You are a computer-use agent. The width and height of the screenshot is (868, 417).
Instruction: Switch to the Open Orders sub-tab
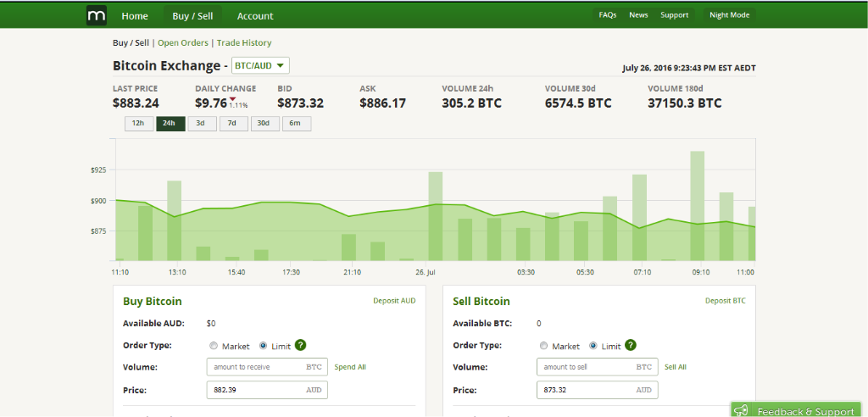pyautogui.click(x=183, y=42)
